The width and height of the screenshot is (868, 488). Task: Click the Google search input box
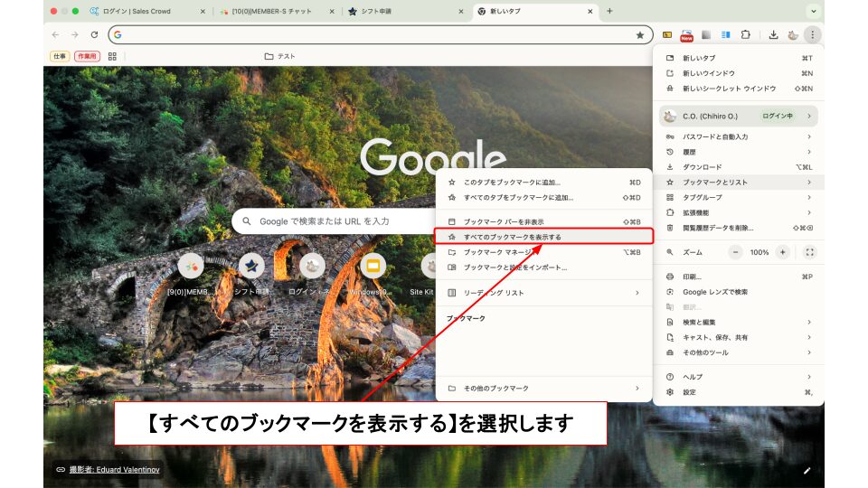(x=344, y=221)
